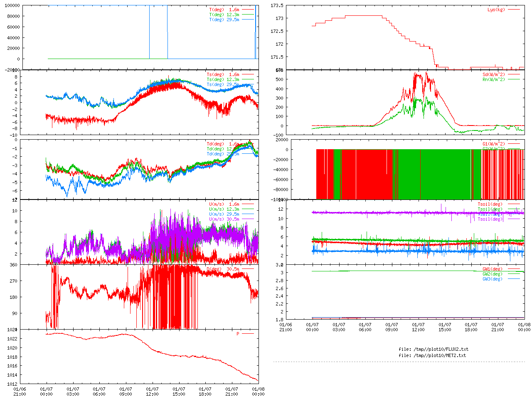Select the blue GW3(deg) legend entry
Screen dimensions: 532x399
[x=492, y=279]
